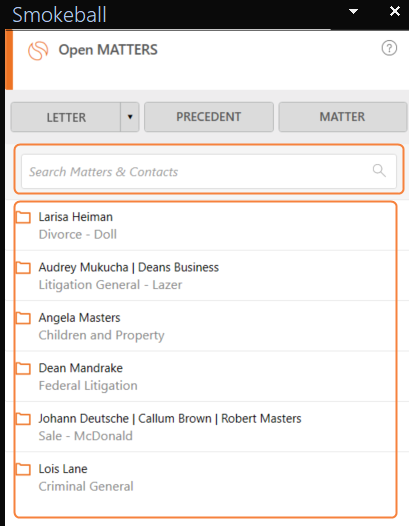Open the Lois Lane matter
Viewport: 409px width, 526px height.
click(63, 469)
